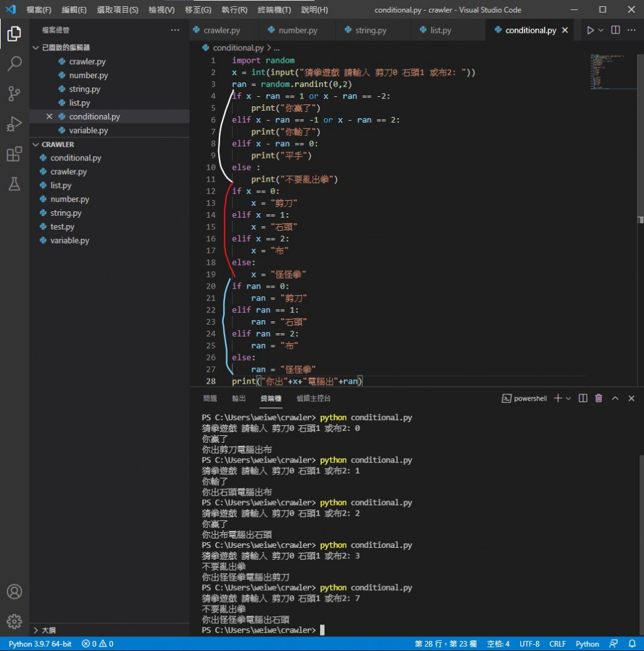The width and height of the screenshot is (644, 651).
Task: Switch to string.py editor tab
Action: (x=371, y=30)
